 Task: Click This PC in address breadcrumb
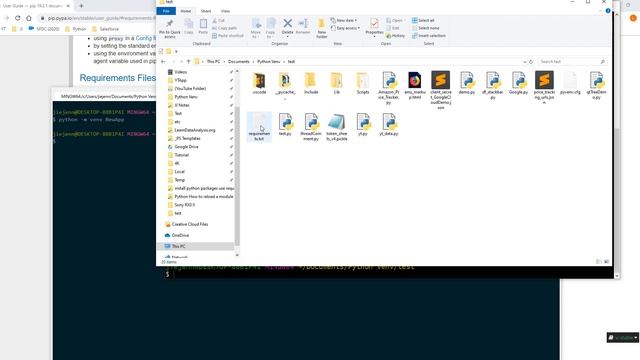(x=213, y=62)
